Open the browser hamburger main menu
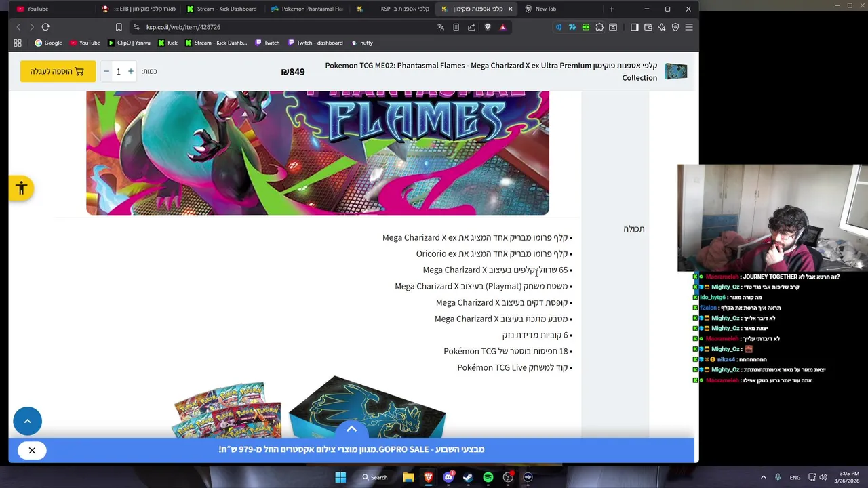 (x=688, y=27)
